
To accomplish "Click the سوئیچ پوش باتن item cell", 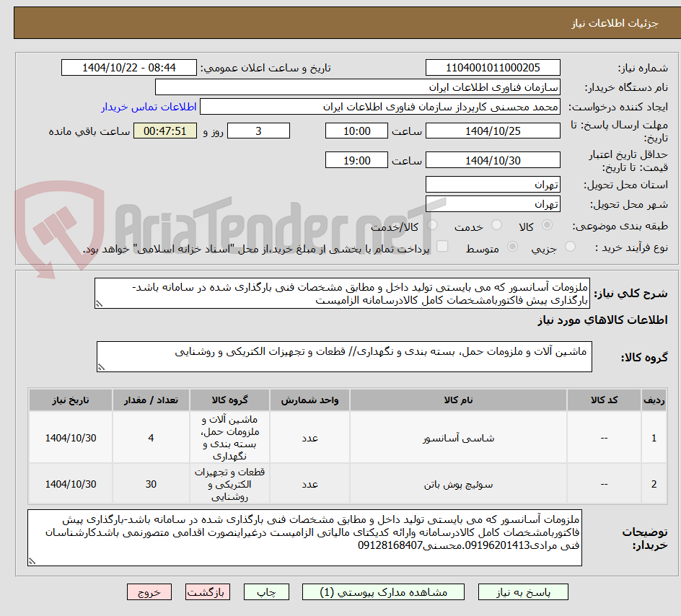I will click(x=458, y=484).
